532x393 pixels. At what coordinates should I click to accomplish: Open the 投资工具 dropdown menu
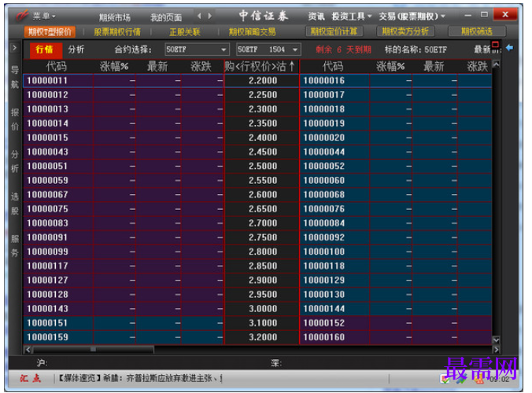point(352,16)
